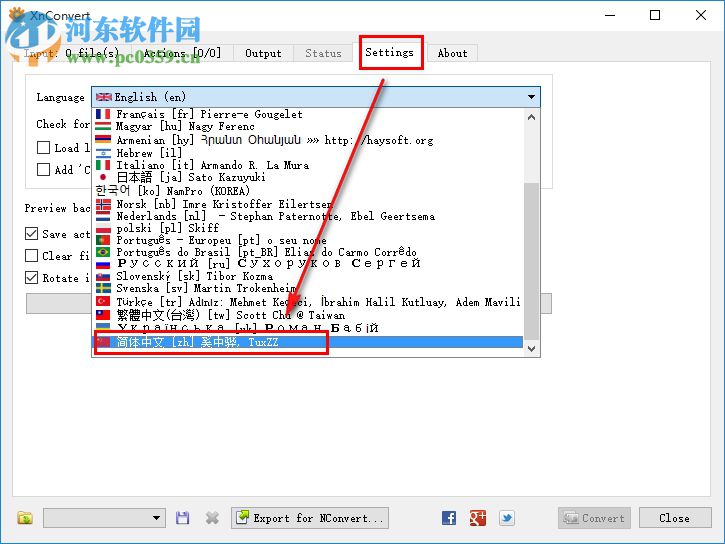The width and height of the screenshot is (725, 544).
Task: Click the language list scroll up arrow
Action: 532,117
